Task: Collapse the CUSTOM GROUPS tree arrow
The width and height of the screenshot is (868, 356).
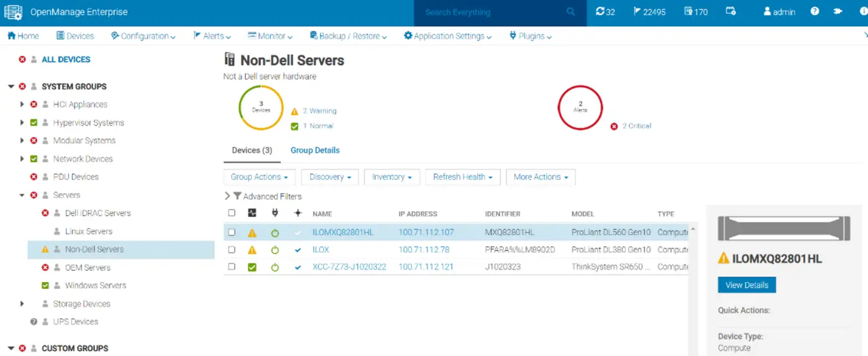Action: click(11, 348)
